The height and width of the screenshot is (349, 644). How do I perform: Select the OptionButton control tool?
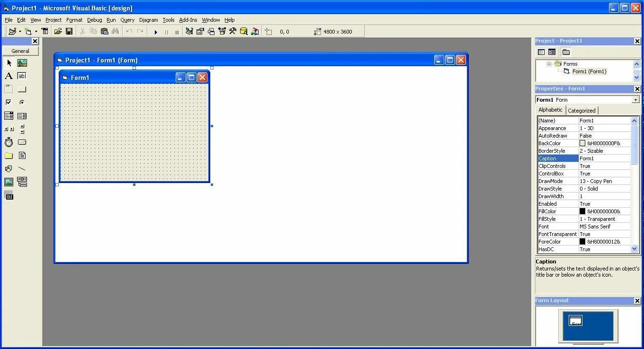coord(22,103)
